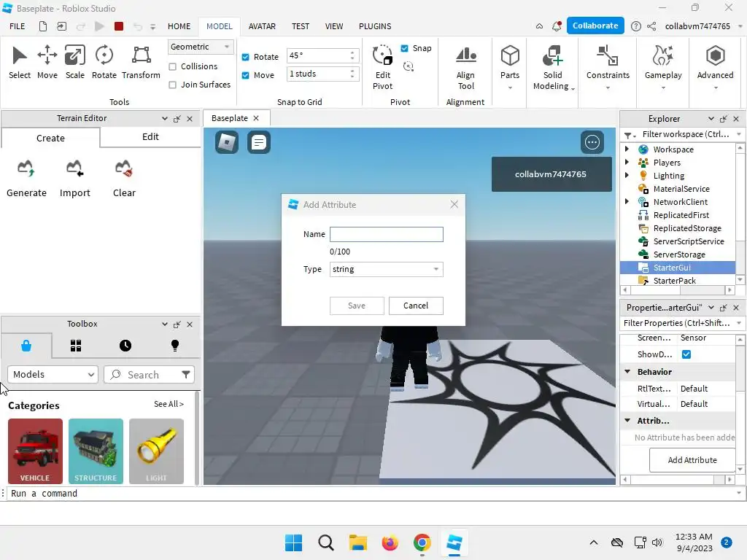Open the Toolbox search filter icon
The image size is (747, 560).
click(186, 374)
